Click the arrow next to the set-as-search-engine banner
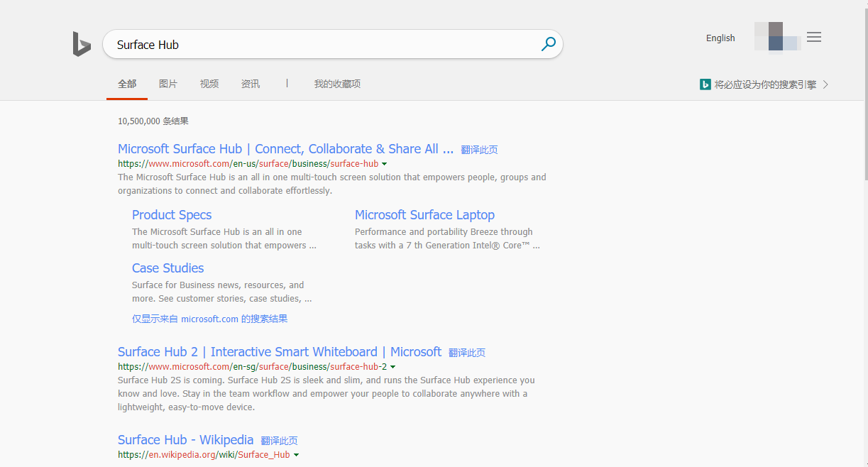Screen dimensions: 868x467 click(x=825, y=84)
